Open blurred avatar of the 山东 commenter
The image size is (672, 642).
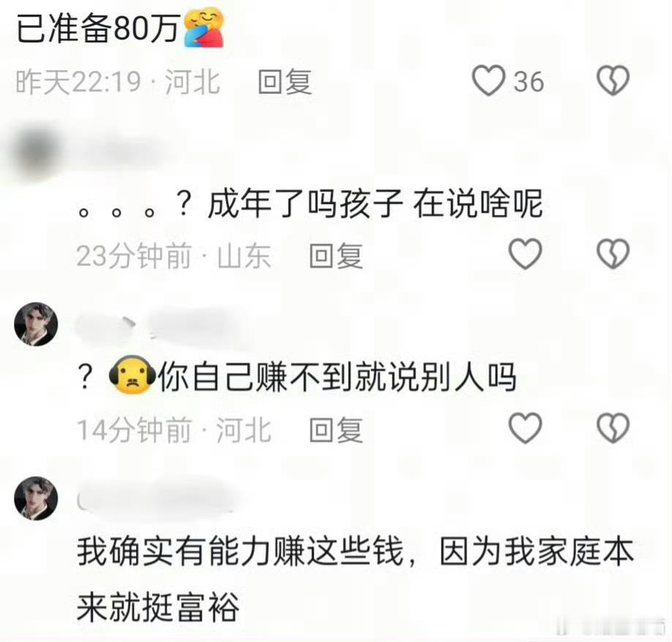click(x=34, y=152)
